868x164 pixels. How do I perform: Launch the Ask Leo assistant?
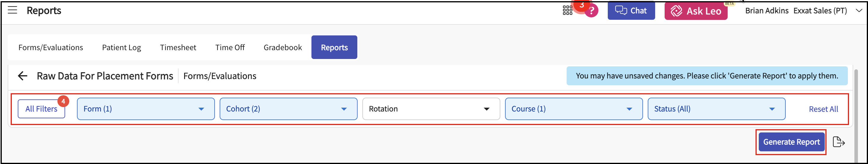(x=696, y=11)
